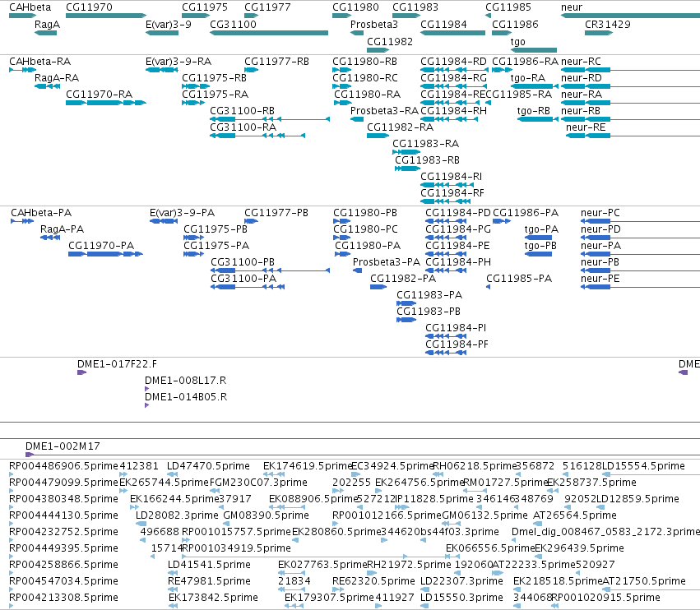Select the RagA gene label
This screenshot has height=610, width=700.
(47, 25)
